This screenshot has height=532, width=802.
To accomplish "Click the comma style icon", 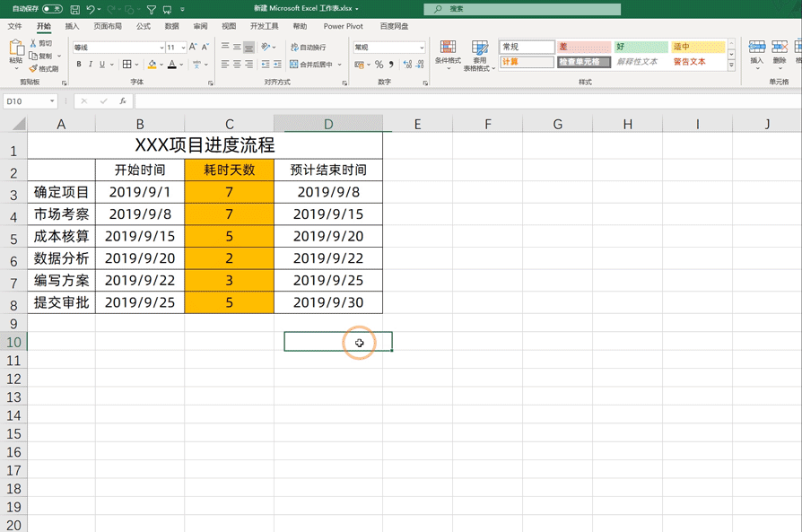I will coord(391,65).
